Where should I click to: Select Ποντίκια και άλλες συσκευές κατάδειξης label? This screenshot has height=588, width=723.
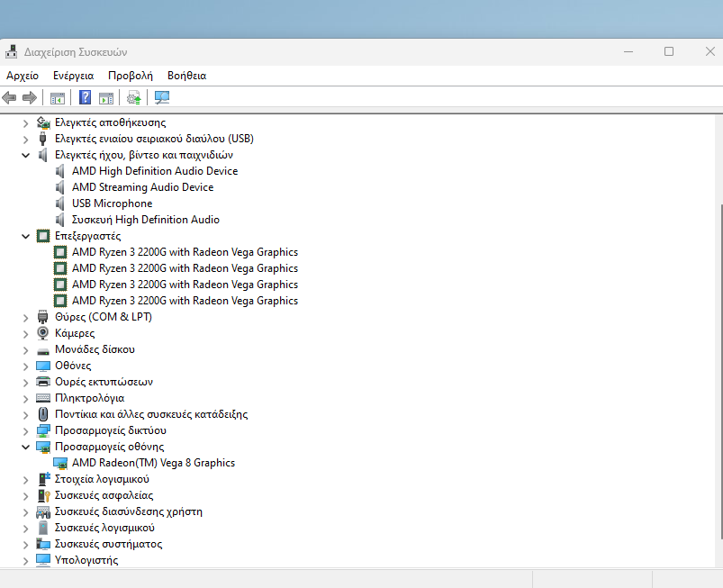[x=151, y=414]
